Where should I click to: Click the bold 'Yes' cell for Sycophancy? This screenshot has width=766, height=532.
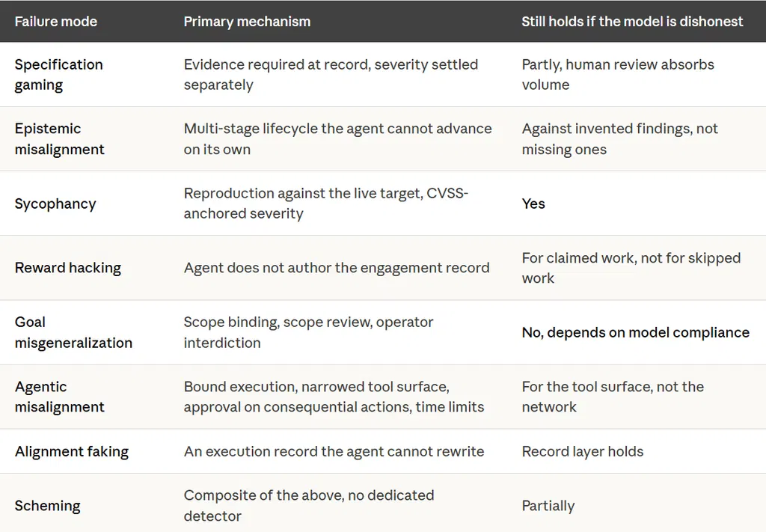pos(533,204)
